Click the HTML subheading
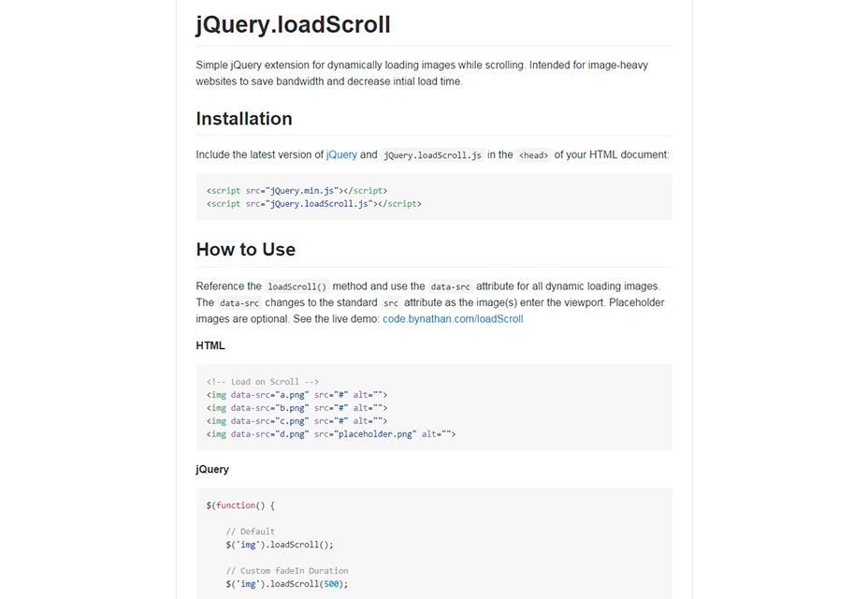This screenshot has height=599, width=868. click(x=210, y=345)
